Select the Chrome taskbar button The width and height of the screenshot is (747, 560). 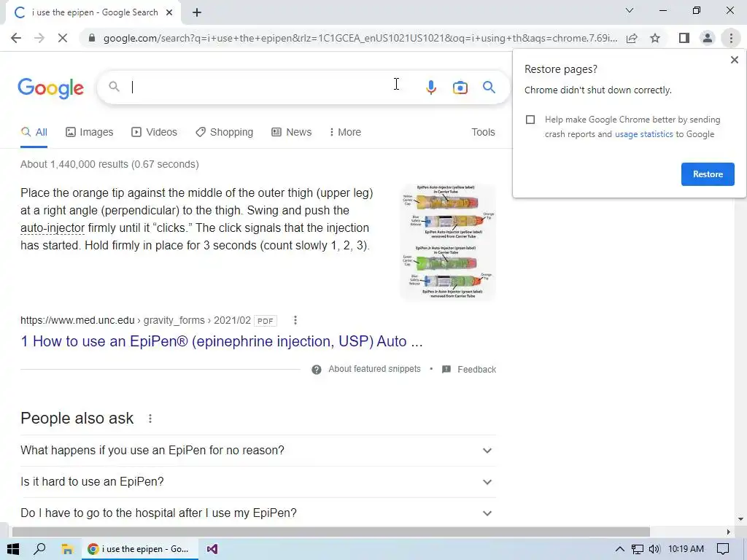tap(139, 549)
